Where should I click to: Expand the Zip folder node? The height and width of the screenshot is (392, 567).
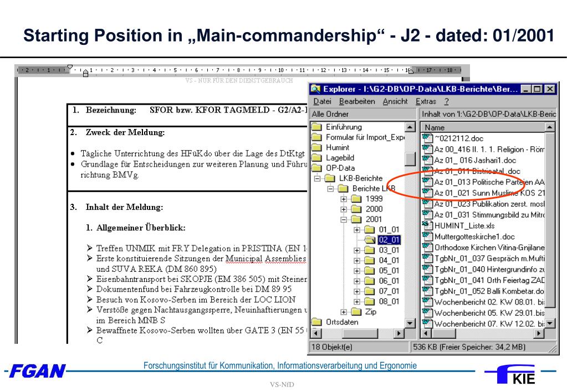point(344,312)
